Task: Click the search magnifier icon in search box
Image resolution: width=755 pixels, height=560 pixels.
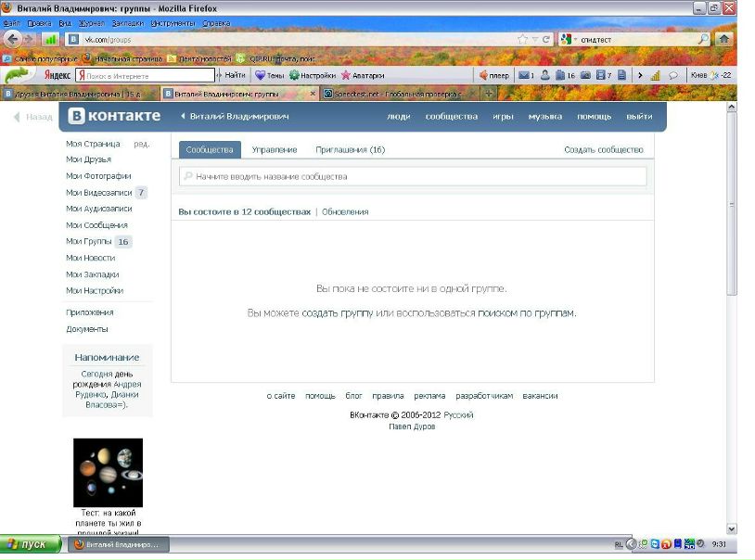Action: coord(702,40)
